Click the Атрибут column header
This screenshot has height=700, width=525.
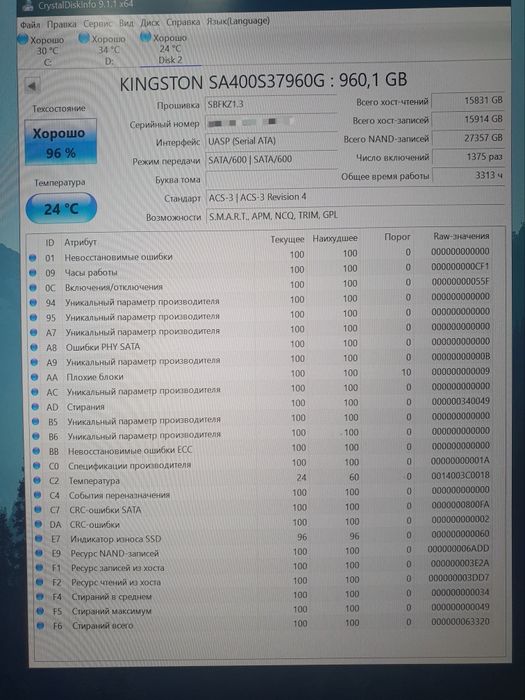tap(80, 242)
